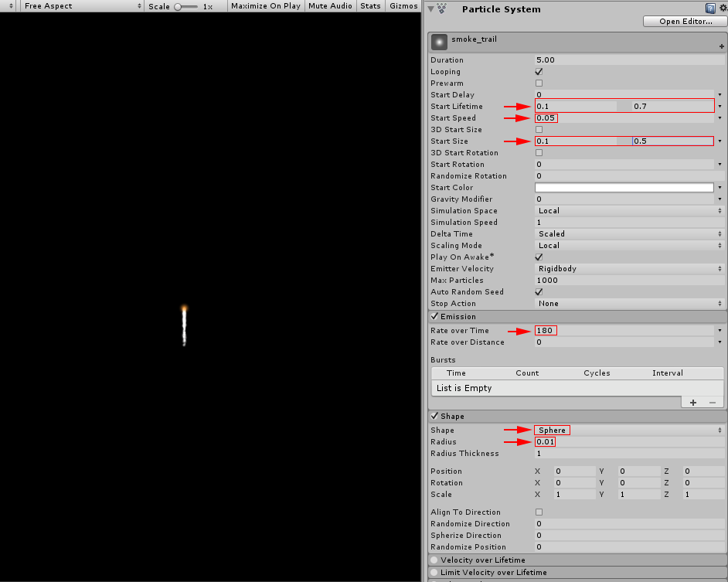Viewport: 728px width, 582px height.
Task: Click the Shape module header
Action: 577,416
